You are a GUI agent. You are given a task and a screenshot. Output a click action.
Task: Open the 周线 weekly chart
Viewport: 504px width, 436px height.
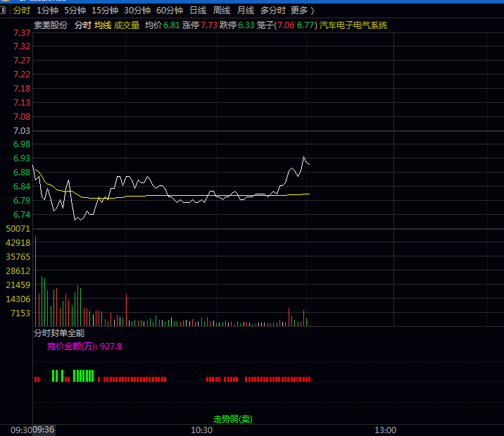222,11
